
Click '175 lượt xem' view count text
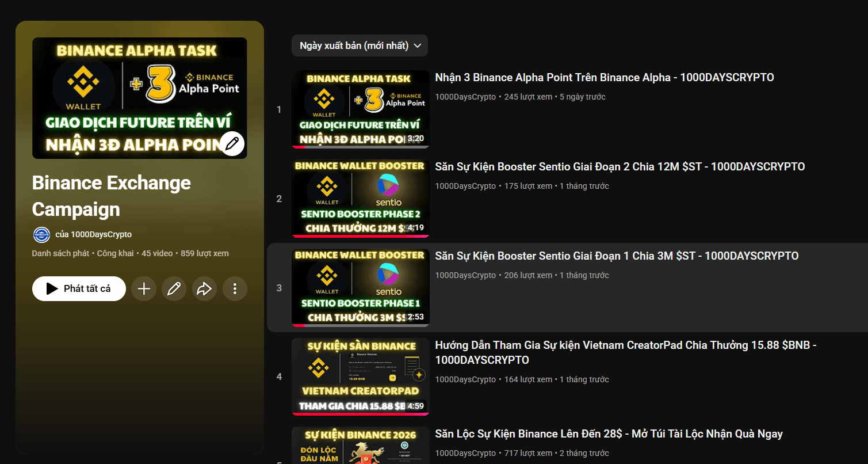click(528, 186)
